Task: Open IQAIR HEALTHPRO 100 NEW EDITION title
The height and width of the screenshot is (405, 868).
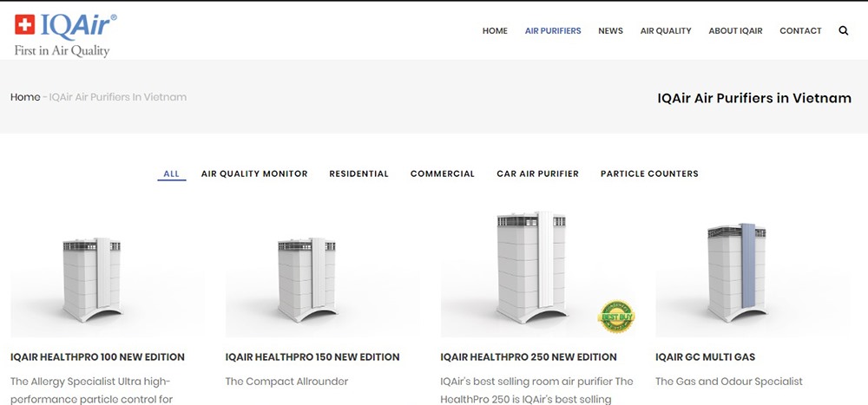Action: pos(97,357)
